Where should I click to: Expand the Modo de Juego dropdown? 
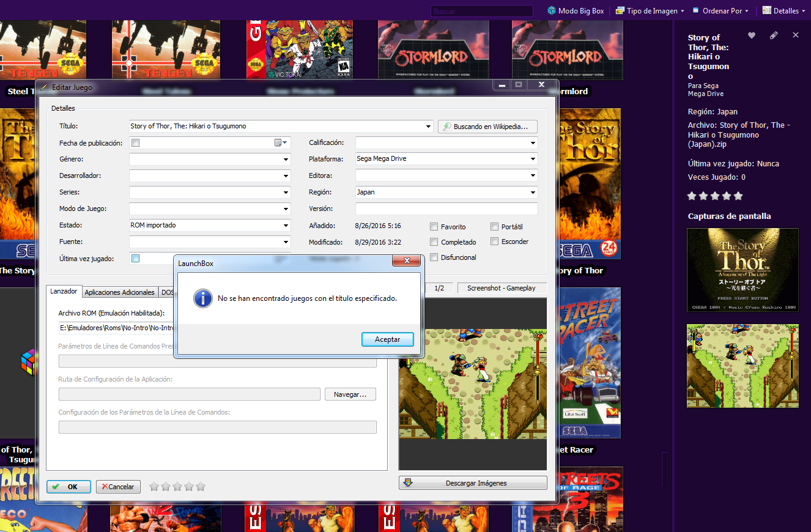[286, 209]
